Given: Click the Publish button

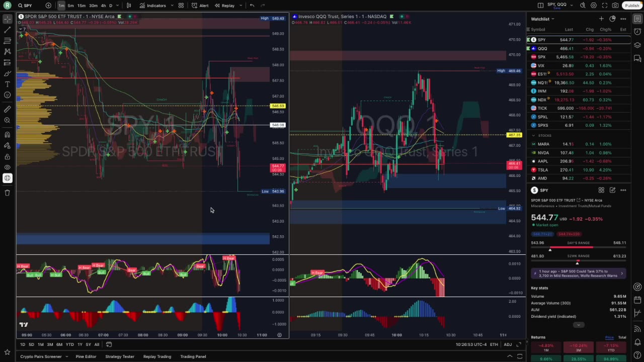Looking at the screenshot, I should [x=632, y=6].
